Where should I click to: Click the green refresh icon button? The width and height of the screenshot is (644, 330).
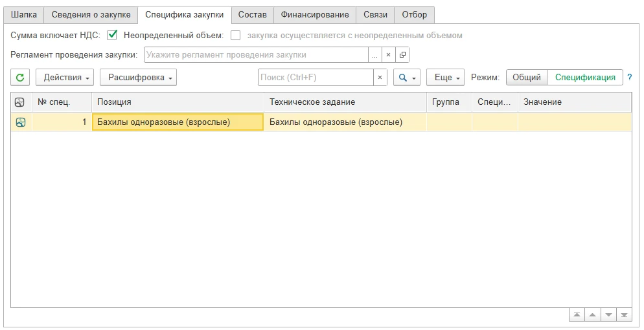point(19,78)
